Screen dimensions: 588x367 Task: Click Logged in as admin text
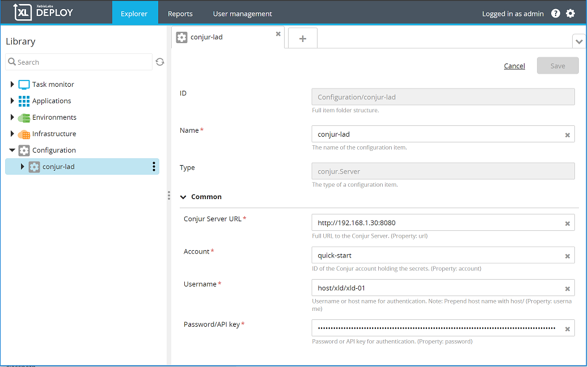(513, 14)
